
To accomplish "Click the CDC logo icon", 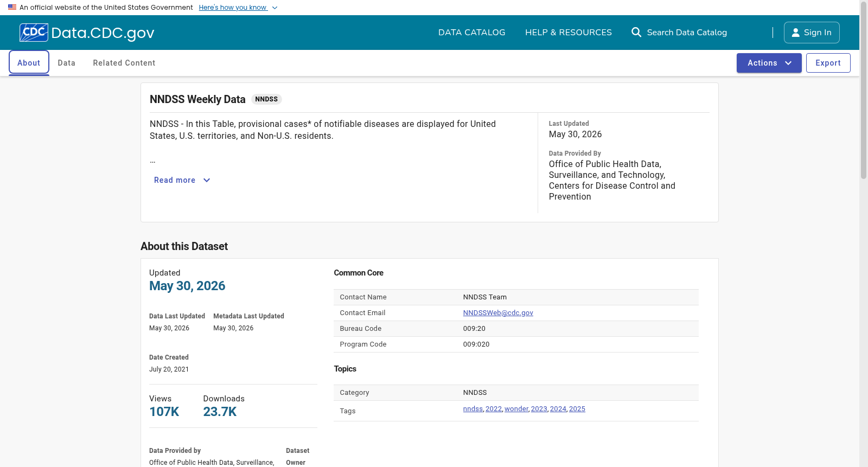I will click(x=34, y=33).
